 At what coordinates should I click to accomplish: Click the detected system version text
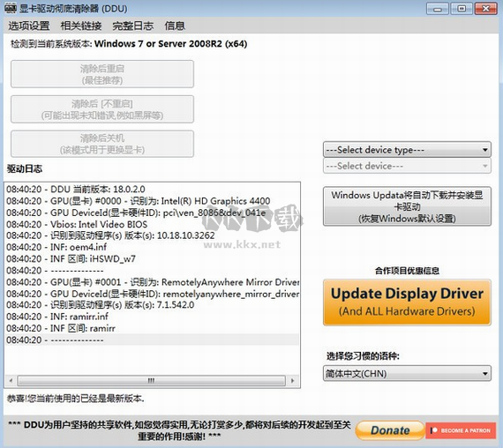pyautogui.click(x=129, y=43)
